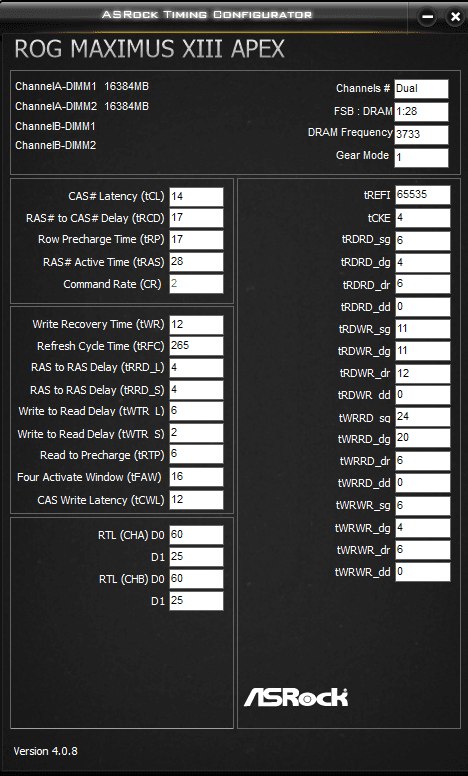Close the ASRock Timing Configurator window
The width and height of the screenshot is (468, 776).
455,16
